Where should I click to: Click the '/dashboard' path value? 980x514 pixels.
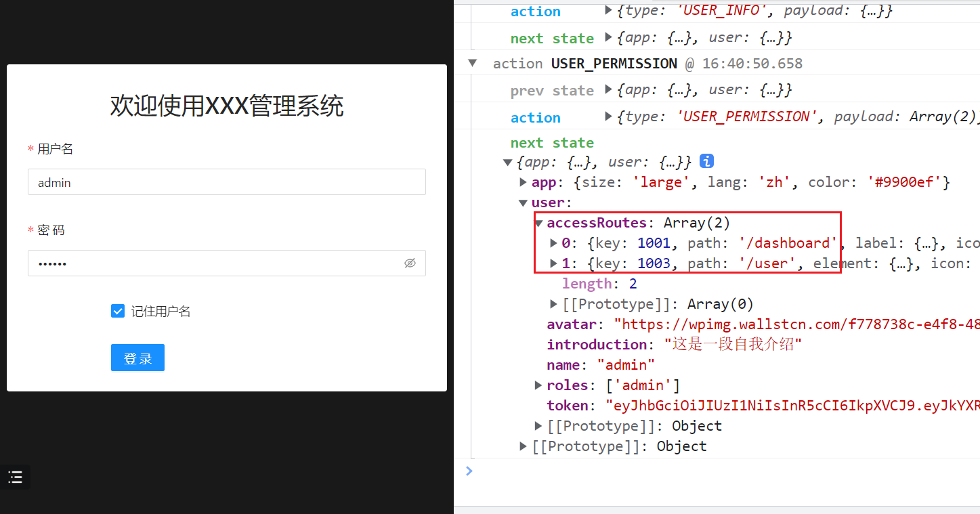(x=788, y=243)
